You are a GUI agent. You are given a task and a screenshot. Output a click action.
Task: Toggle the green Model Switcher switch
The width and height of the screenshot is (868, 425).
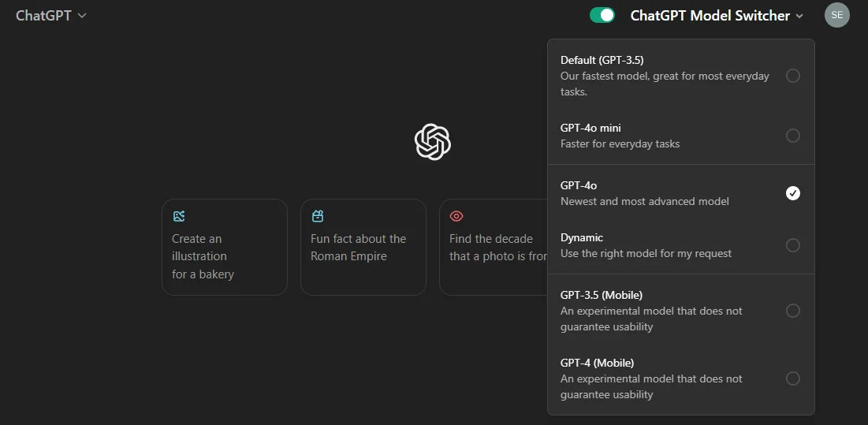602,15
